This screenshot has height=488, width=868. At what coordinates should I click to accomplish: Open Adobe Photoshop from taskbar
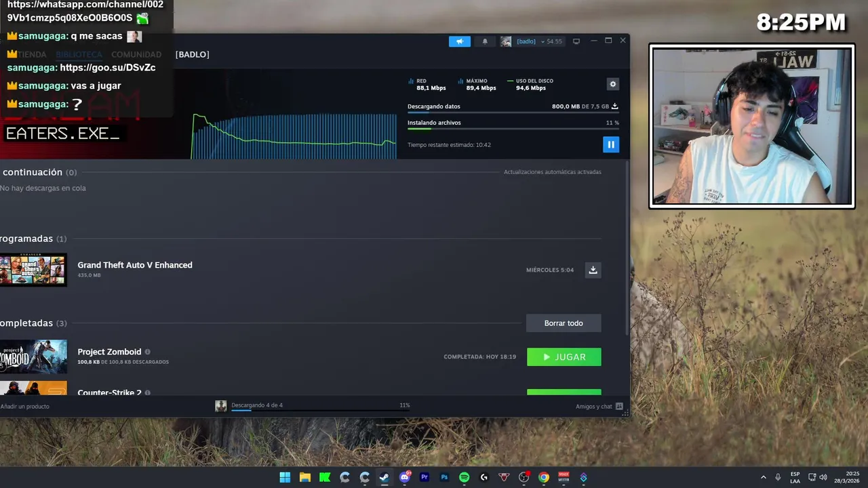(444, 477)
